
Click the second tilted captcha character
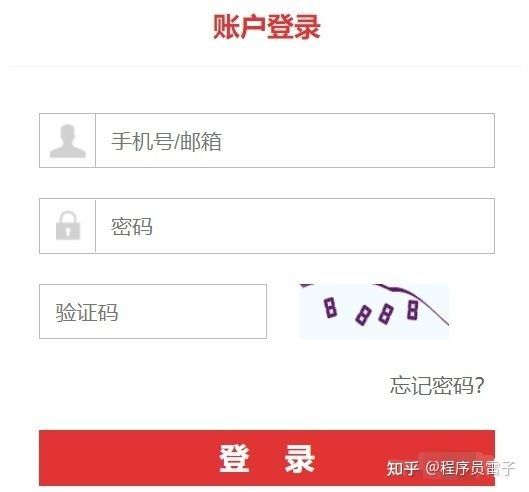[x=363, y=315]
